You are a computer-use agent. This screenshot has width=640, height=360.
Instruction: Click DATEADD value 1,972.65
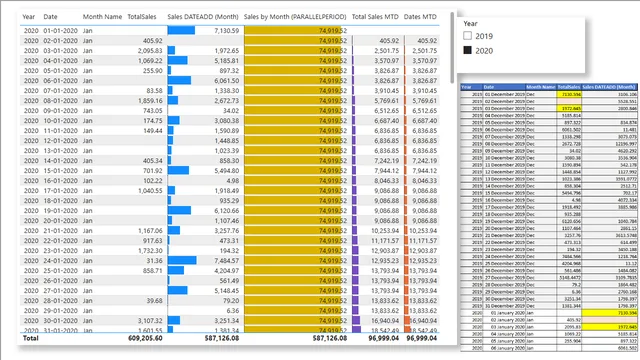[227, 51]
